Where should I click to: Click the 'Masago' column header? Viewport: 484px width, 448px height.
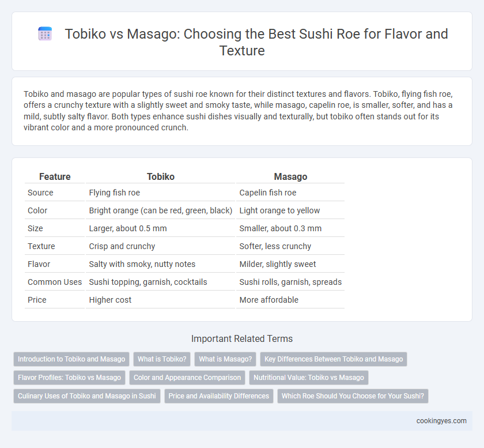point(290,176)
